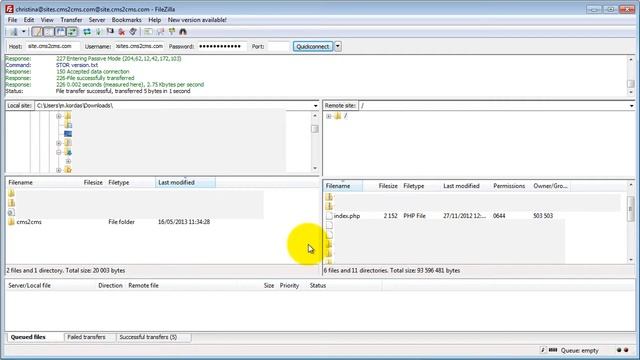The width and height of the screenshot is (640, 360).
Task: Toggle the local directory tree display icon
Action: [x=49, y=32]
